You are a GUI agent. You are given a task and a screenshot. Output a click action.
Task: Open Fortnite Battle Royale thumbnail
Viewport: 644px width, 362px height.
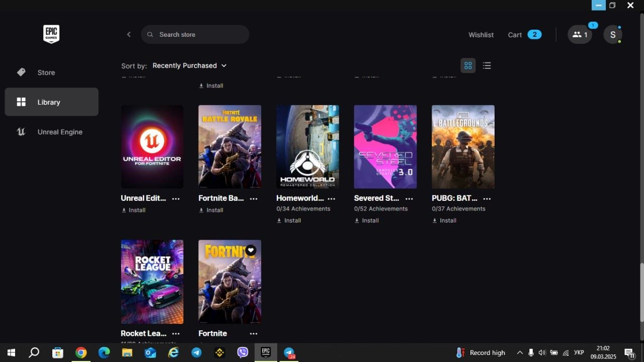tap(229, 147)
